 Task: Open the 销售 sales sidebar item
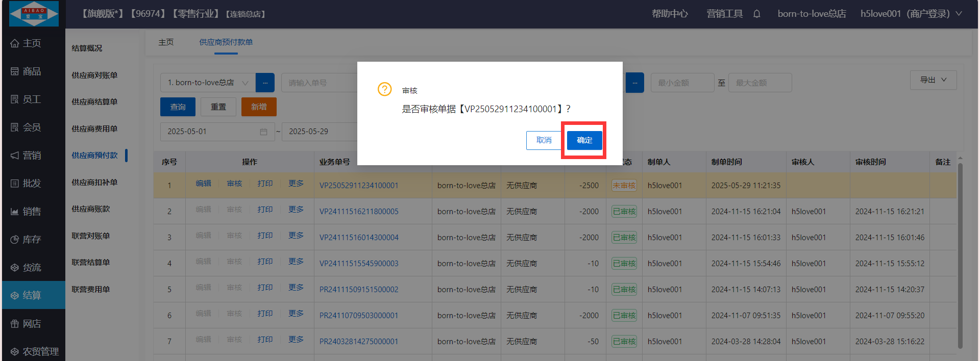[32, 212]
